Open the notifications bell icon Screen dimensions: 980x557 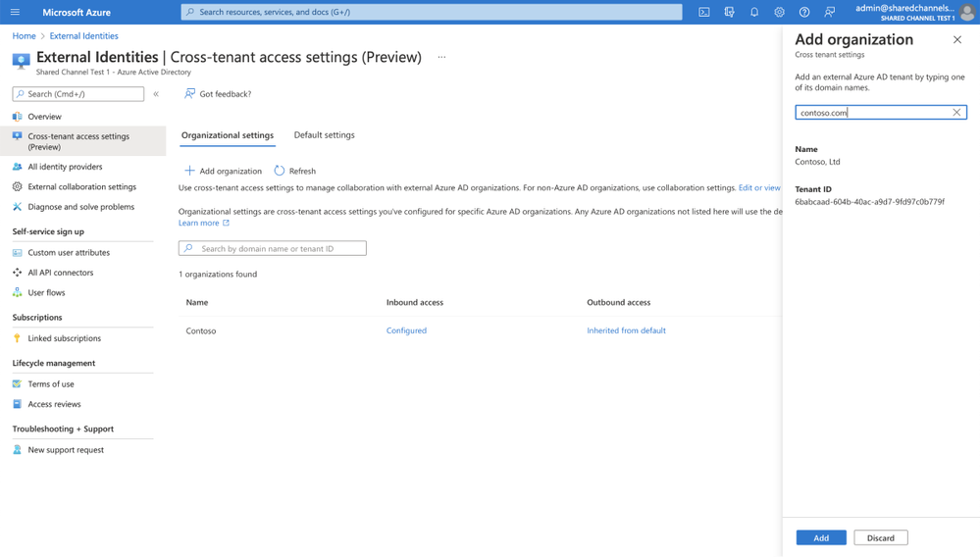(753, 12)
